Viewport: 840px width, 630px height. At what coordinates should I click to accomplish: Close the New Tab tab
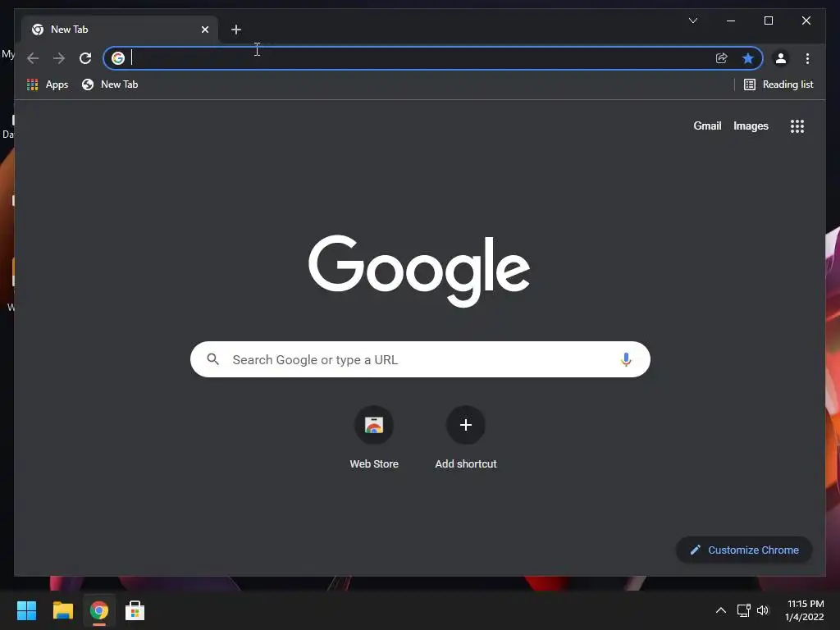(204, 30)
